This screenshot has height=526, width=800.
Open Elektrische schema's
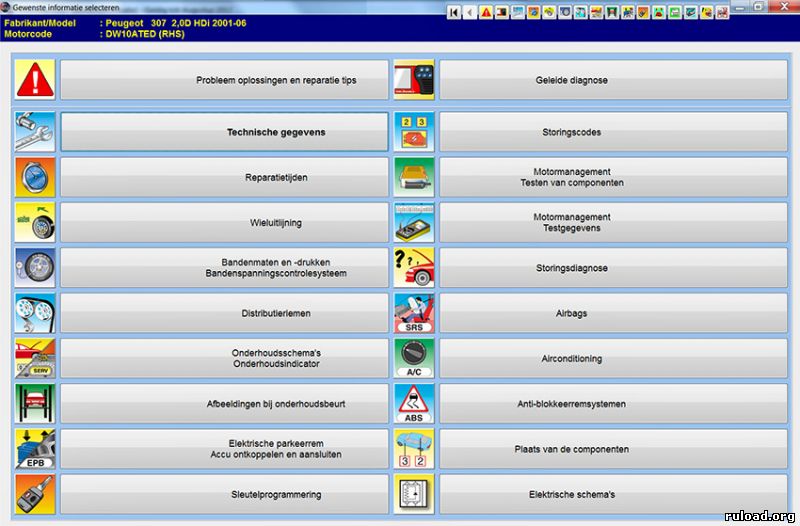point(613,494)
